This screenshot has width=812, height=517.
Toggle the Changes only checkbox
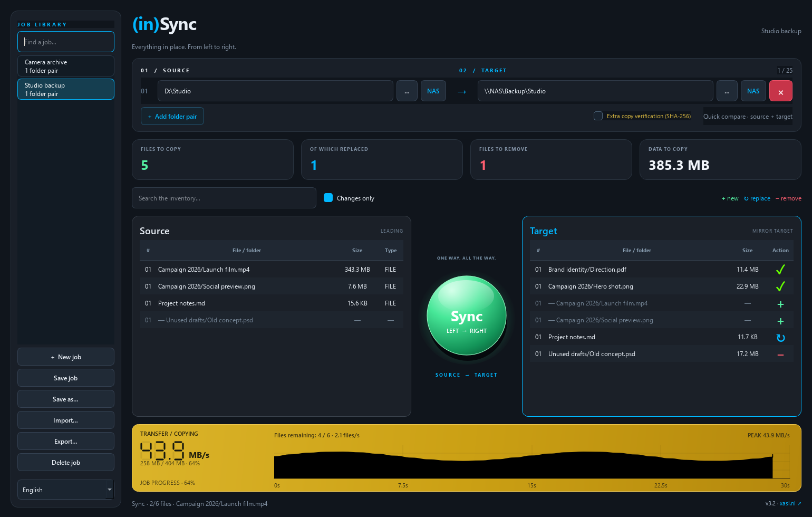point(328,198)
